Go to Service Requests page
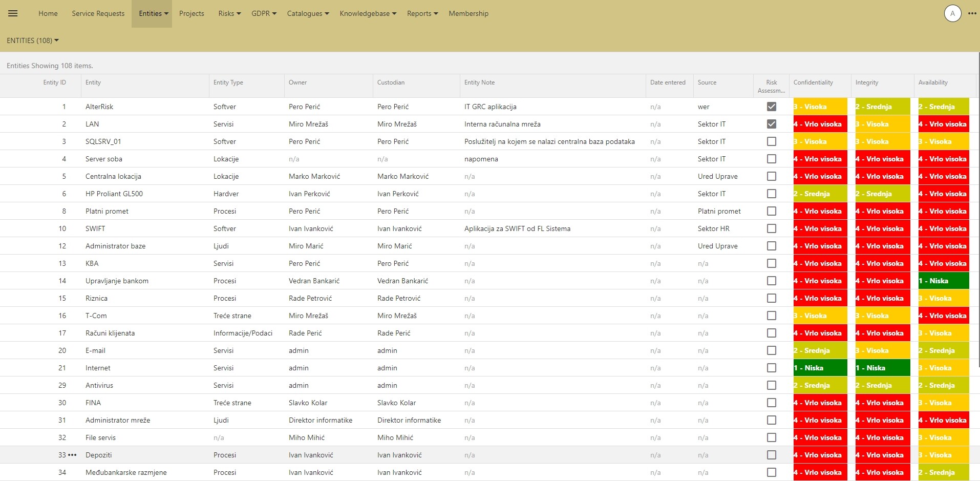The height and width of the screenshot is (481, 980). pos(98,14)
